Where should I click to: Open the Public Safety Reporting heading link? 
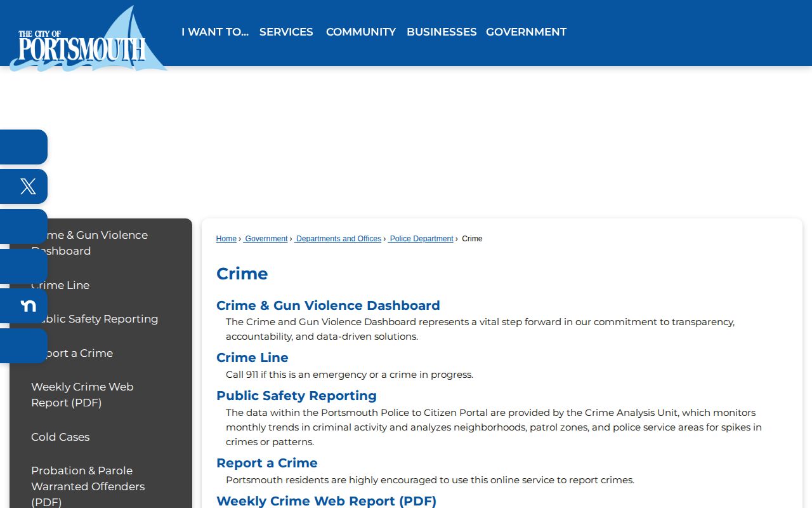[296, 396]
